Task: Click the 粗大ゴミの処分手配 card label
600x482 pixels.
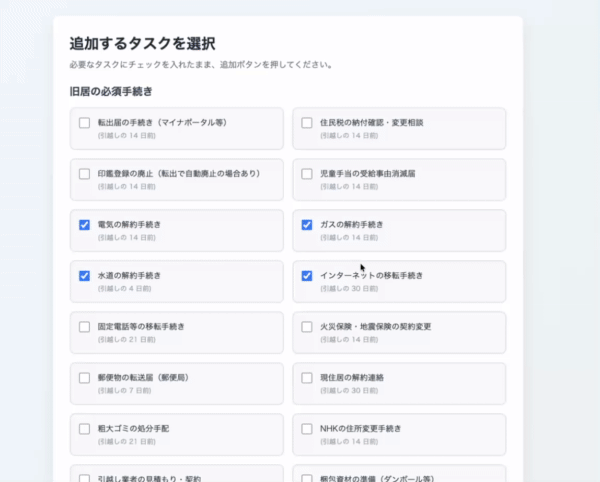Action: tap(133, 428)
